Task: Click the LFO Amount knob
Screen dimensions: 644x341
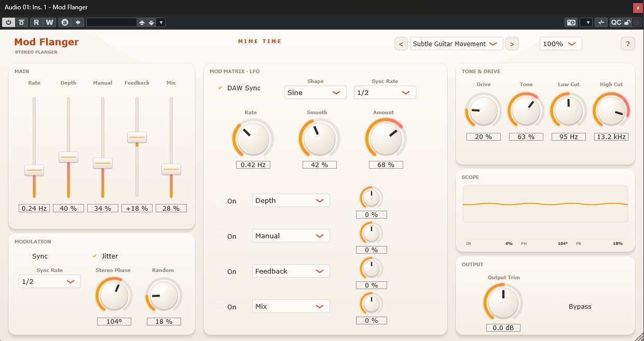Action: [x=386, y=139]
